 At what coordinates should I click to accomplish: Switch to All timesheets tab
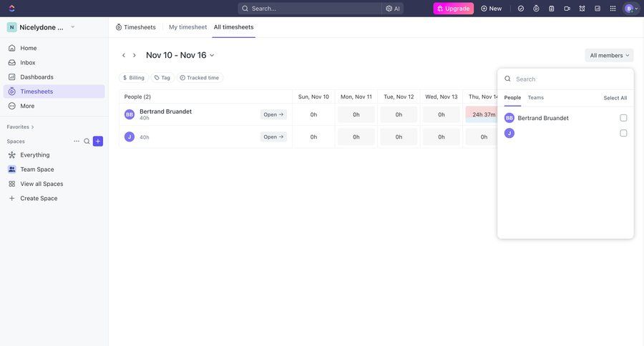(234, 27)
